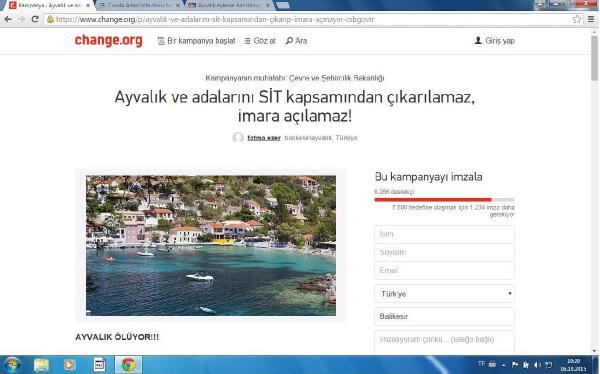Close the second Cunda tab

point(178,5)
